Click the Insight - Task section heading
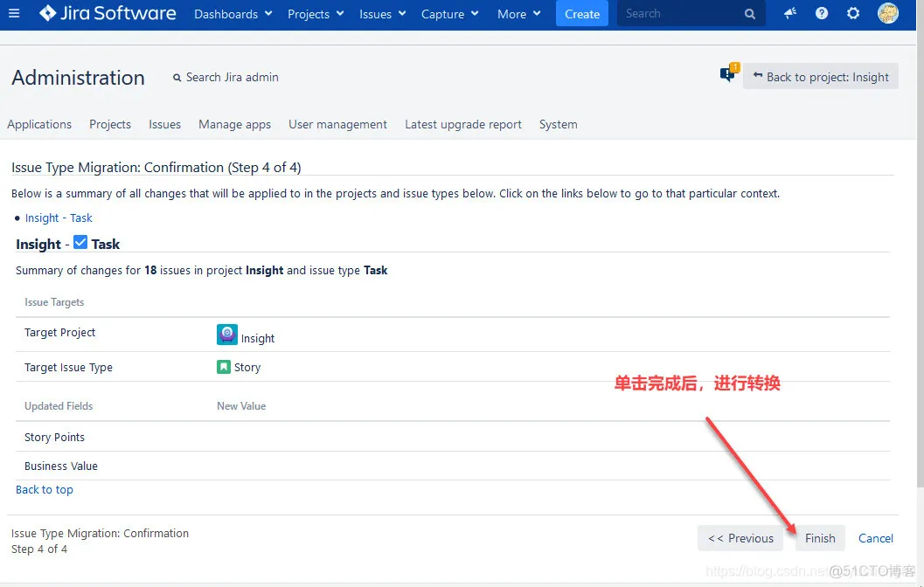Screen dimensions: 924x587 68,244
